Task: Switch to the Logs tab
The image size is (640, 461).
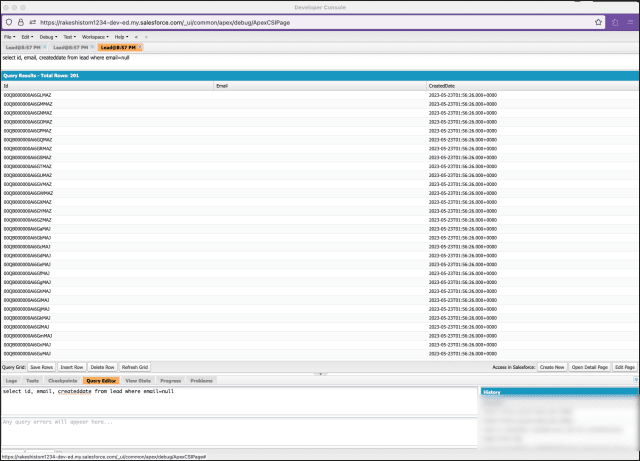Action: 12,381
